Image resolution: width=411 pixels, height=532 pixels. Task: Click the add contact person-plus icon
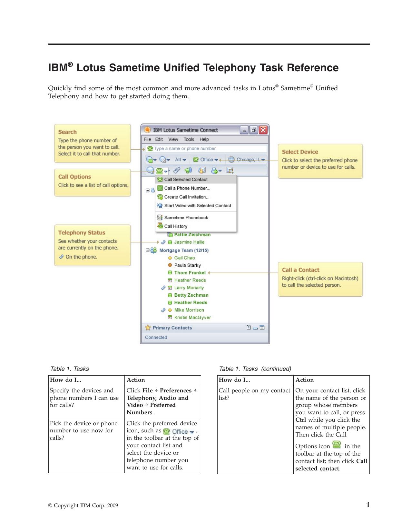tap(214, 170)
